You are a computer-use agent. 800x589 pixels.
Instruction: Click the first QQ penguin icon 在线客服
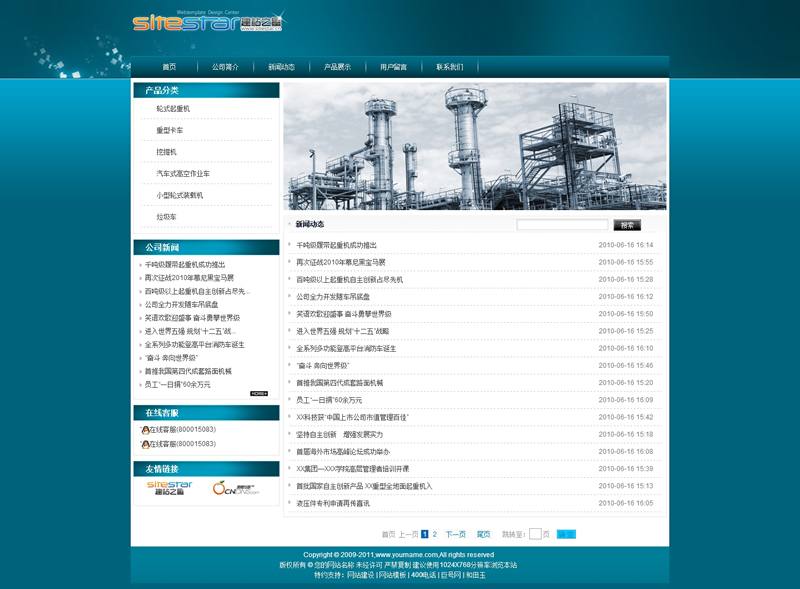pos(145,429)
